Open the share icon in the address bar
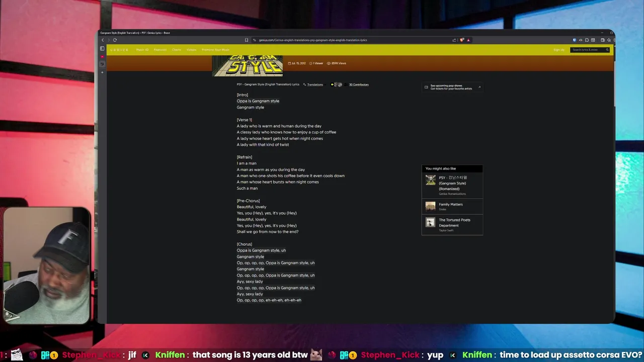644x362 pixels. pyautogui.click(x=454, y=40)
